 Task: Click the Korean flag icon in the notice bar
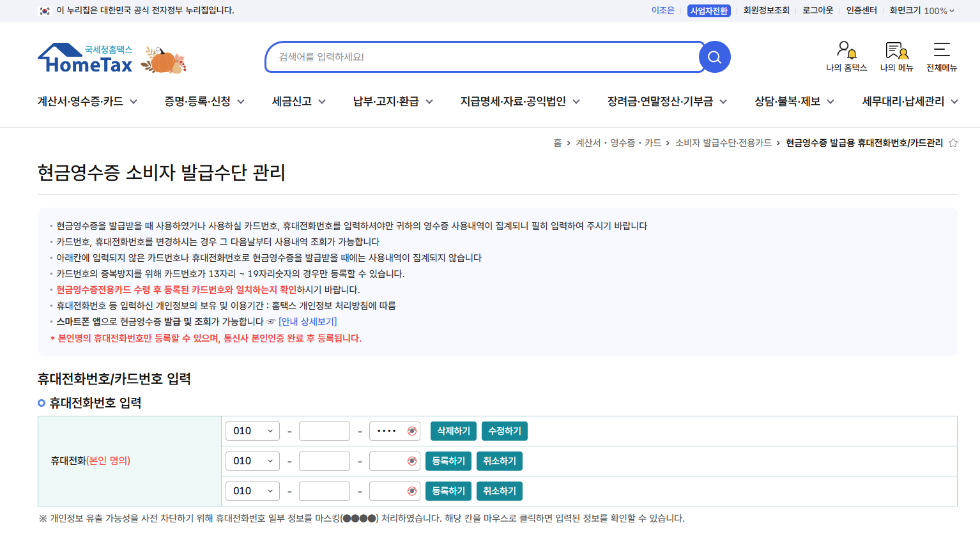[x=43, y=10]
